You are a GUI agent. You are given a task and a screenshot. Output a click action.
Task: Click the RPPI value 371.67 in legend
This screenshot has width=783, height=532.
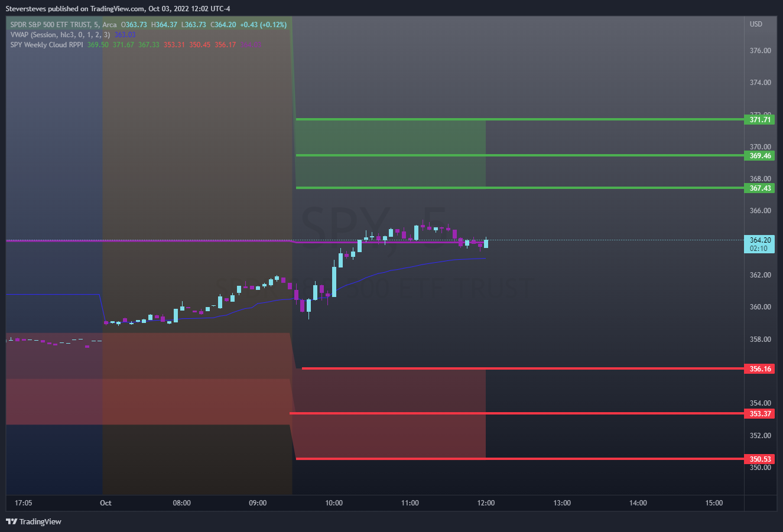coord(124,45)
